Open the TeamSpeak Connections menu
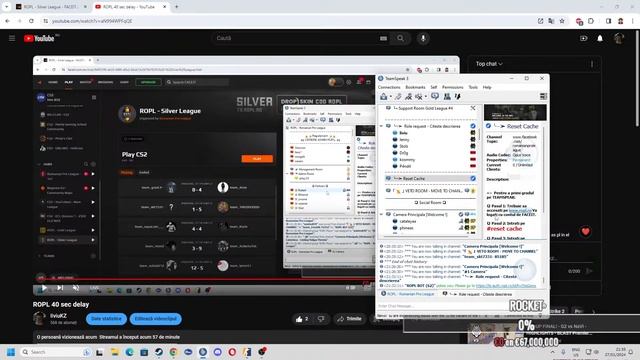This screenshot has width=640, height=360. (389, 87)
